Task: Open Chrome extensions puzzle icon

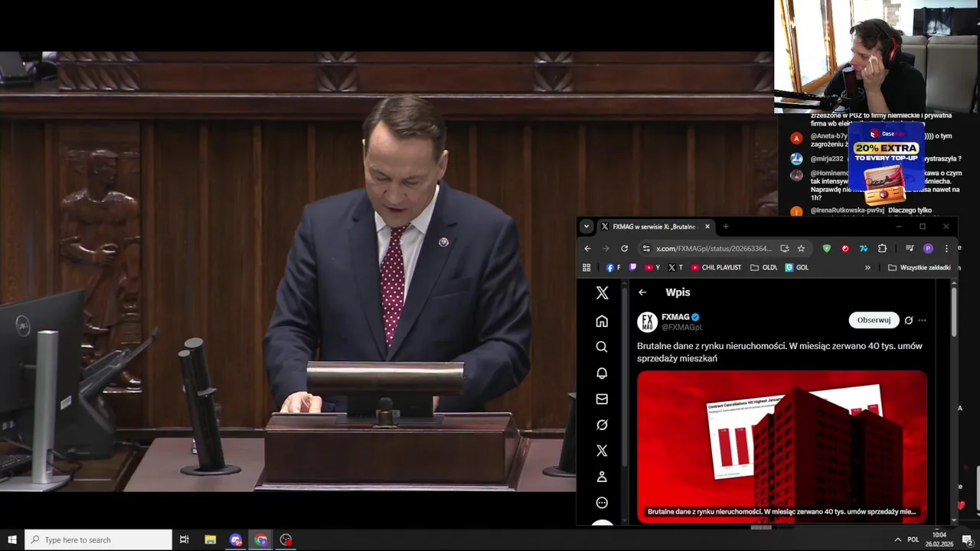Action: point(882,248)
